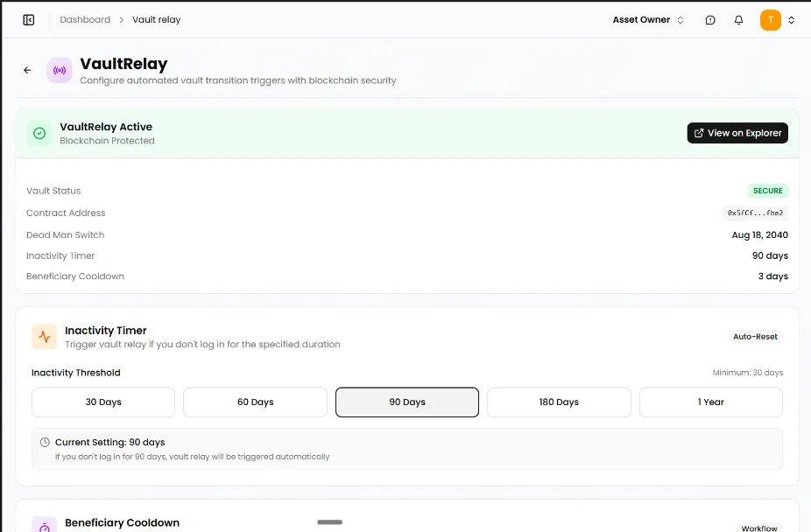Expand the user account menu chevron
Image resolution: width=811 pixels, height=532 pixels.
tap(792, 19)
